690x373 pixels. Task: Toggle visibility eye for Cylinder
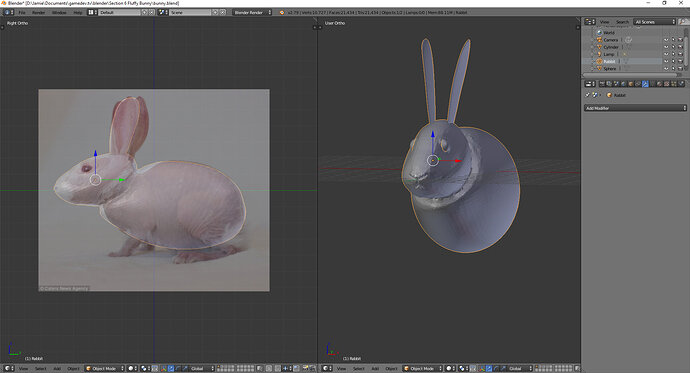pos(666,47)
